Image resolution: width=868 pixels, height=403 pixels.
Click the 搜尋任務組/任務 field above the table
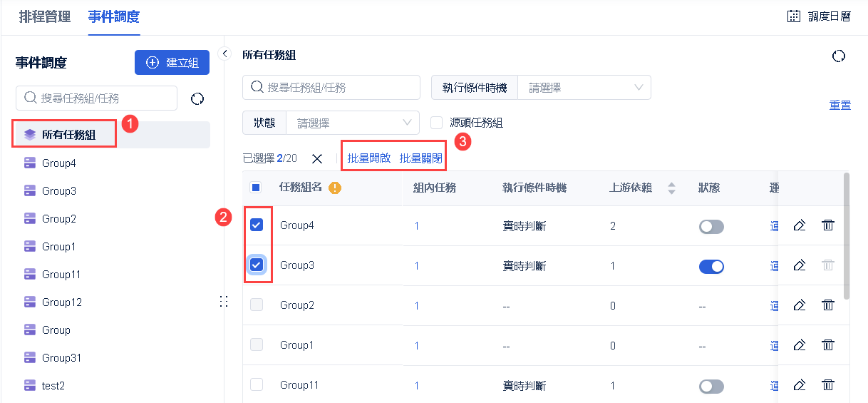tap(331, 88)
